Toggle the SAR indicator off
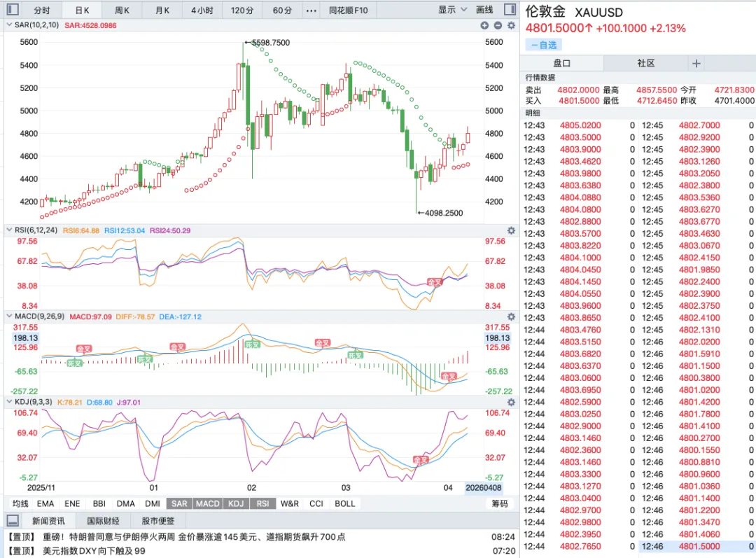This screenshot has height=558, width=756. click(179, 503)
